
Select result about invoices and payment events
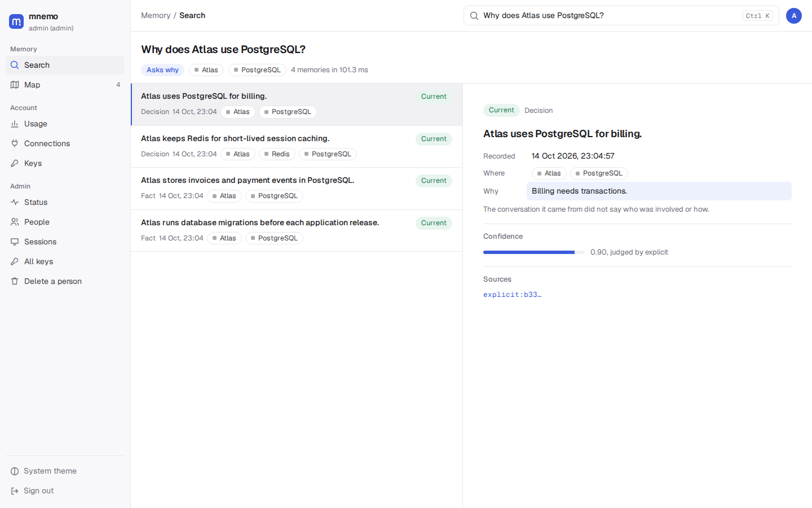[x=297, y=189]
